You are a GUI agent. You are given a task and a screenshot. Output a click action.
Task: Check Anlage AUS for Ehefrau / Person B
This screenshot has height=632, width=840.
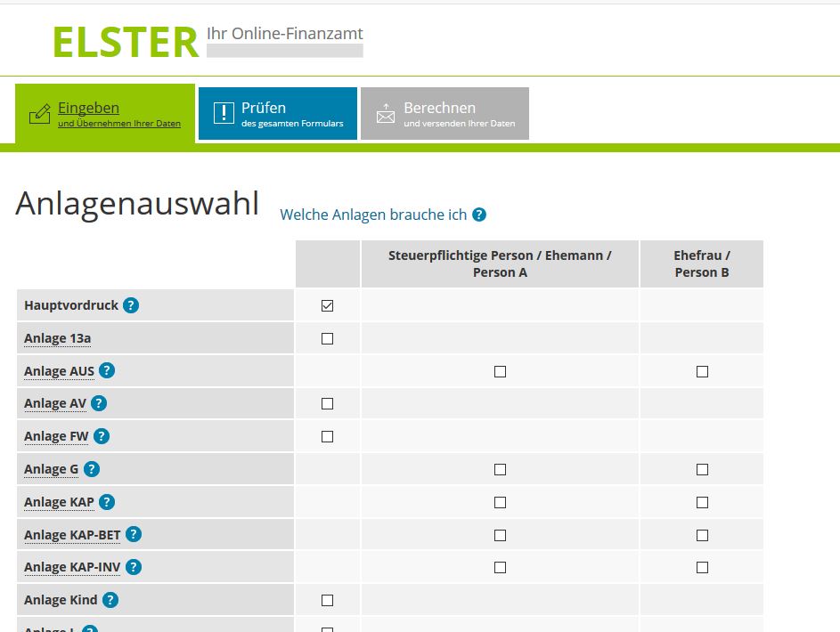pos(702,371)
